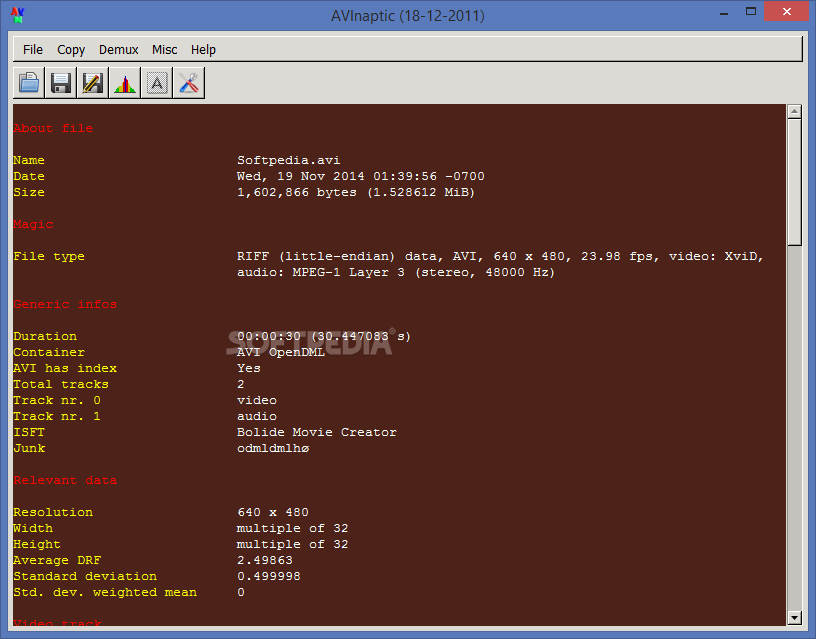Click the 'Standard deviation' label

point(85,577)
